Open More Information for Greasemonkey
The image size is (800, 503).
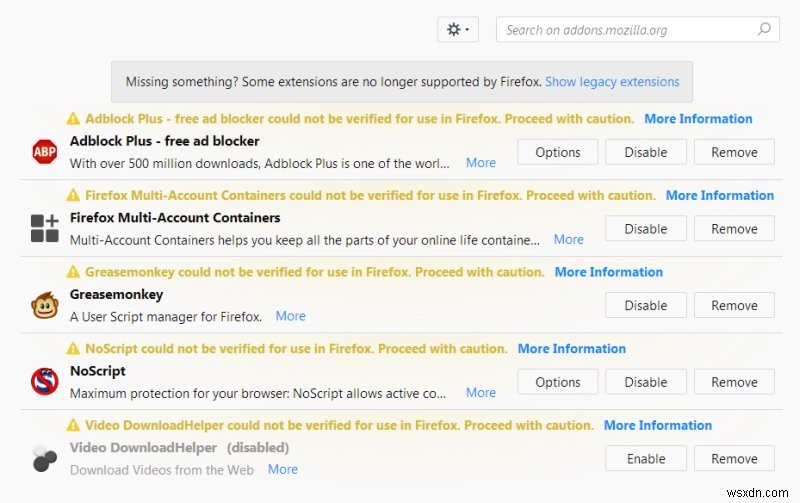(x=609, y=272)
